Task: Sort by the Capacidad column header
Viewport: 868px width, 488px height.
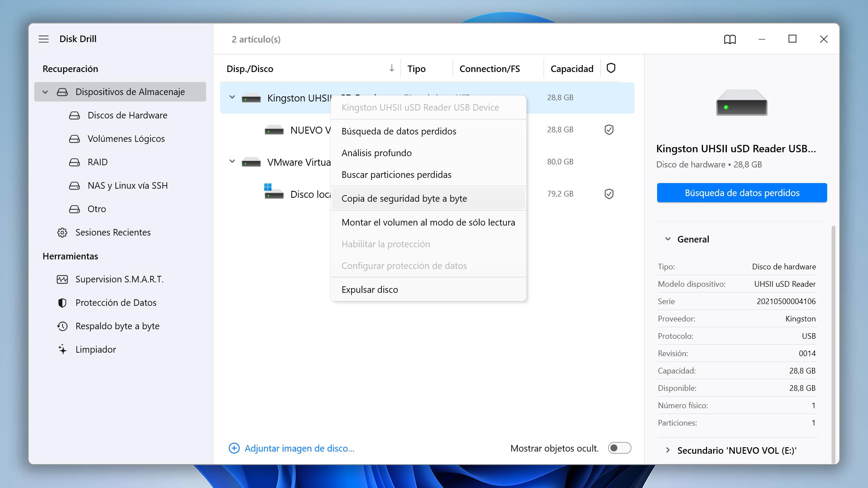Action: coord(572,69)
